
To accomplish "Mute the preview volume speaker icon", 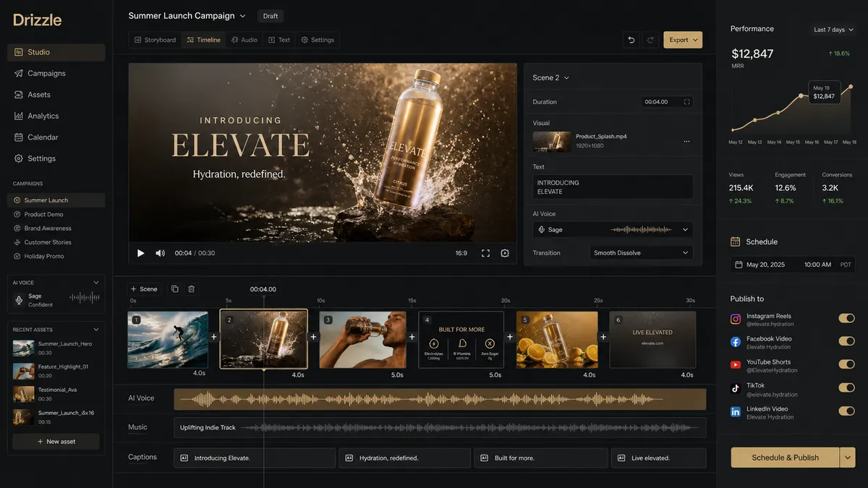I will point(160,253).
